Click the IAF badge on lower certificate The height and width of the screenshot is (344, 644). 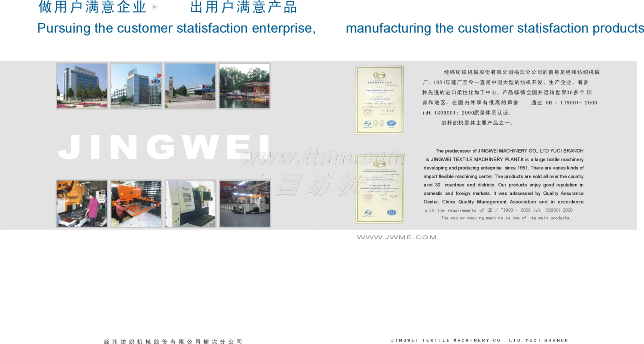[x=392, y=212]
